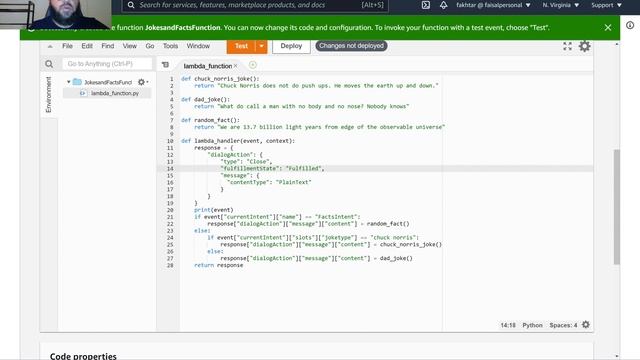Image resolution: width=640 pixels, height=360 pixels.
Task: Click the tab list icon beside lambda_function tab
Action: point(165,65)
